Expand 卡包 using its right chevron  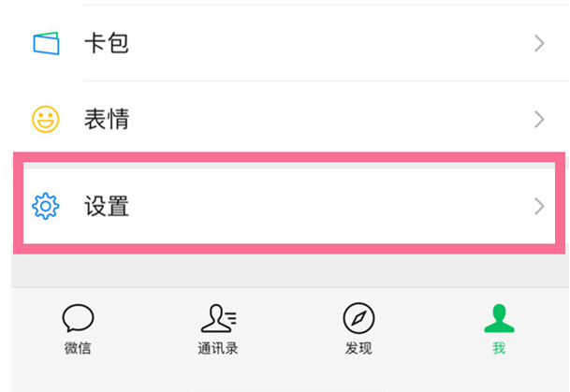coord(539,43)
